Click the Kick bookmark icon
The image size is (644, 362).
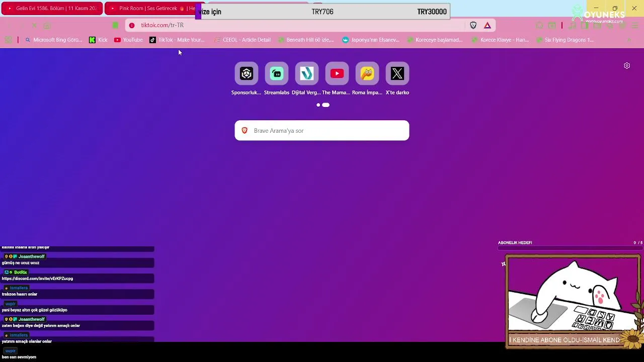pos(92,40)
